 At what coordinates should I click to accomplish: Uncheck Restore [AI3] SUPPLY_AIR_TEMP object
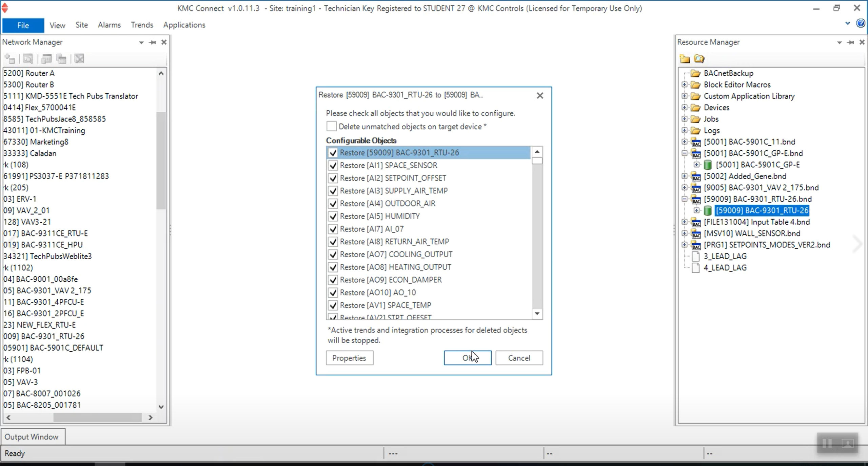coord(332,191)
